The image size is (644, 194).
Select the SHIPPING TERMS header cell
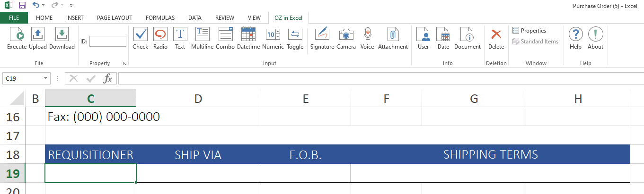(x=490, y=154)
